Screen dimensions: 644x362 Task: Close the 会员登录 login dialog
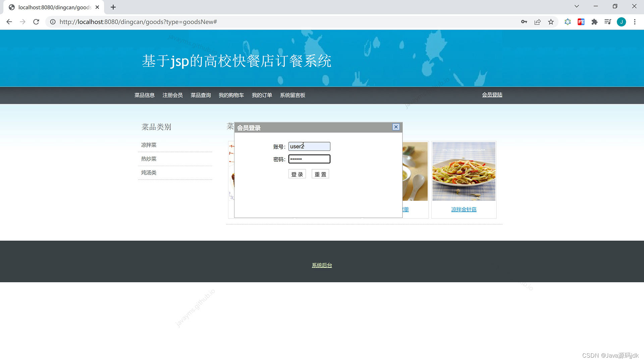396,127
